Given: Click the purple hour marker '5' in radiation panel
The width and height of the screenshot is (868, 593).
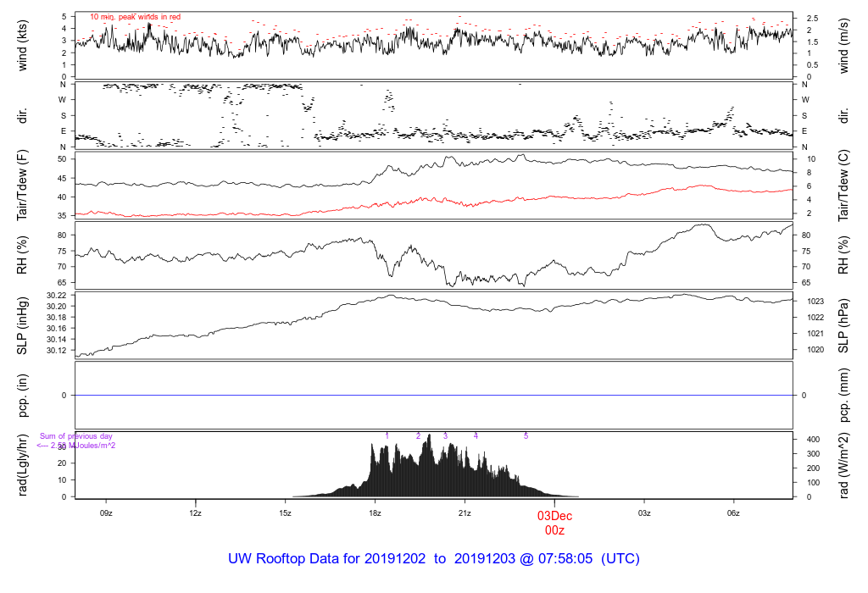Looking at the screenshot, I should [x=526, y=436].
